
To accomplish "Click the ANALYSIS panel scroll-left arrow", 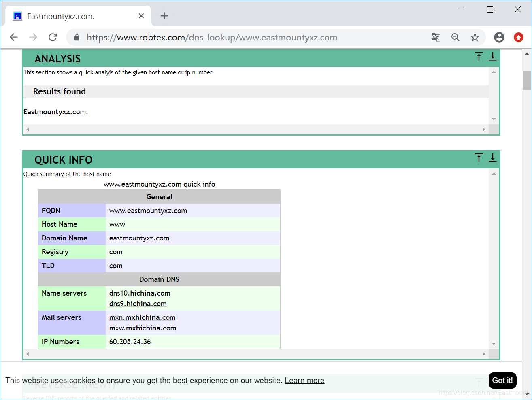I will tap(28, 129).
